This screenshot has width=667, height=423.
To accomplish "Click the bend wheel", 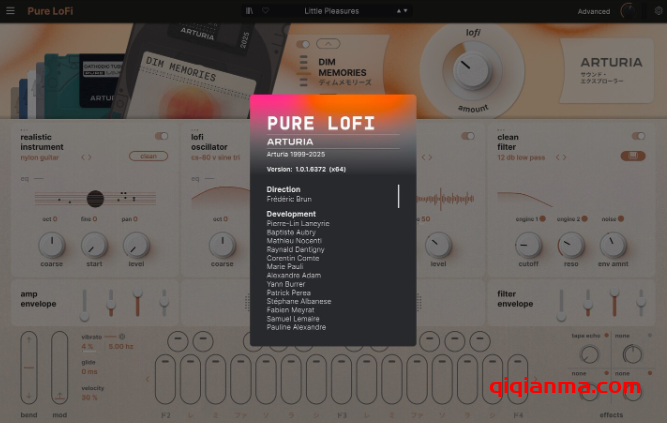I will tap(29, 367).
